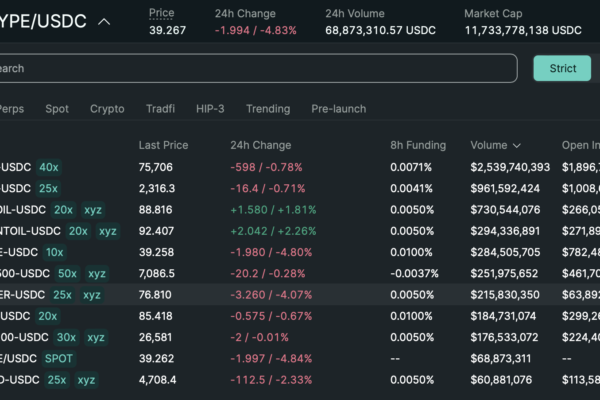
Task: Collapse the YPE/USDC pair selector chevron
Action: coord(104,22)
